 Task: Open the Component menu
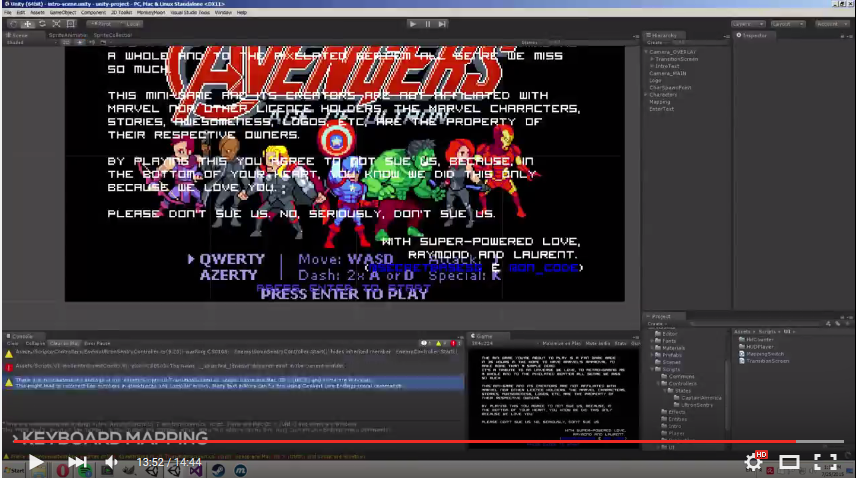93,12
